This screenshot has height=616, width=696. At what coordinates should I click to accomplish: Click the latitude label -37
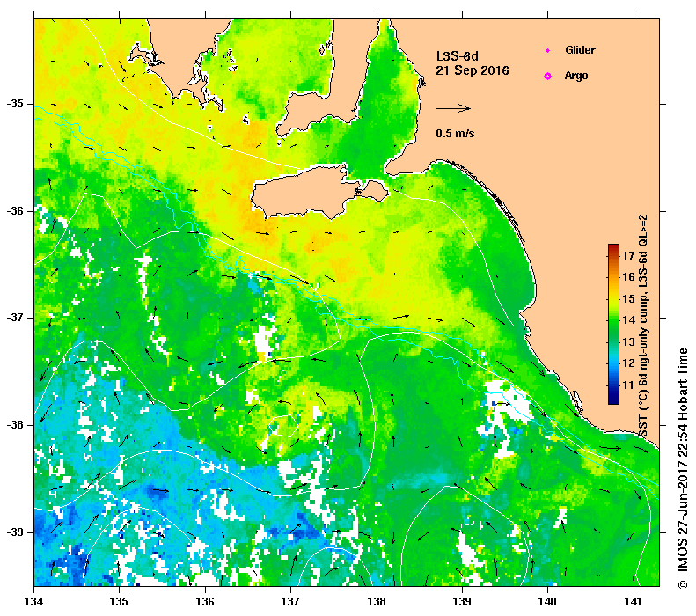[x=15, y=318]
